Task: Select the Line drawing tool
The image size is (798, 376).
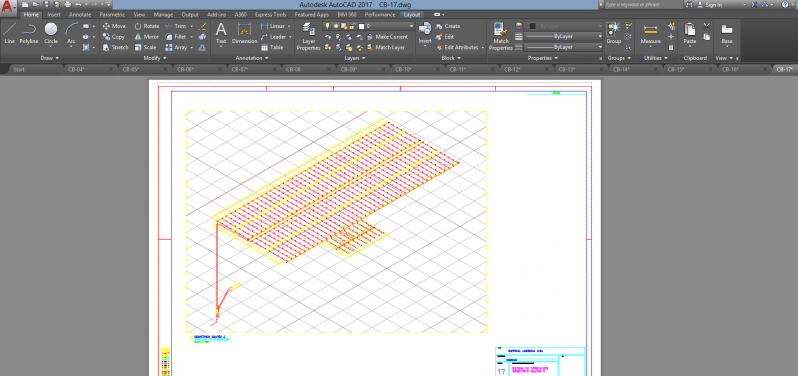Action: coord(9,33)
